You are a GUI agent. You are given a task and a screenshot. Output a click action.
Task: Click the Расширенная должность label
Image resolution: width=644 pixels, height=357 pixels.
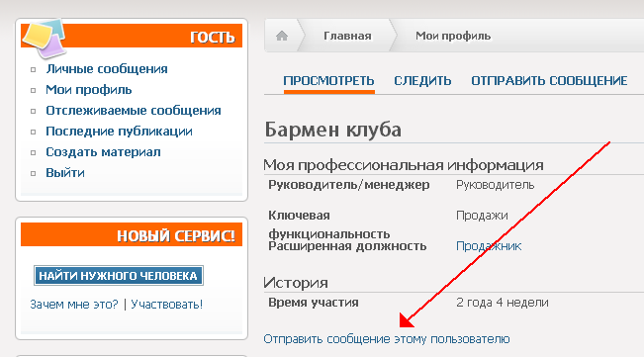(x=347, y=246)
